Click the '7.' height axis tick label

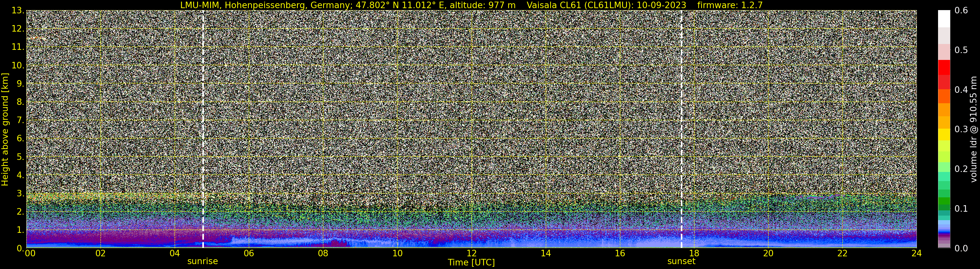click(20, 120)
